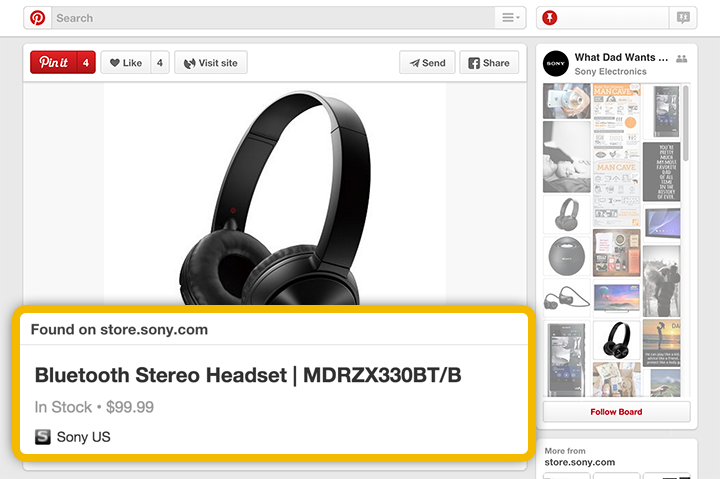The height and width of the screenshot is (479, 720).
Task: Click the like count 4
Action: pos(160,62)
